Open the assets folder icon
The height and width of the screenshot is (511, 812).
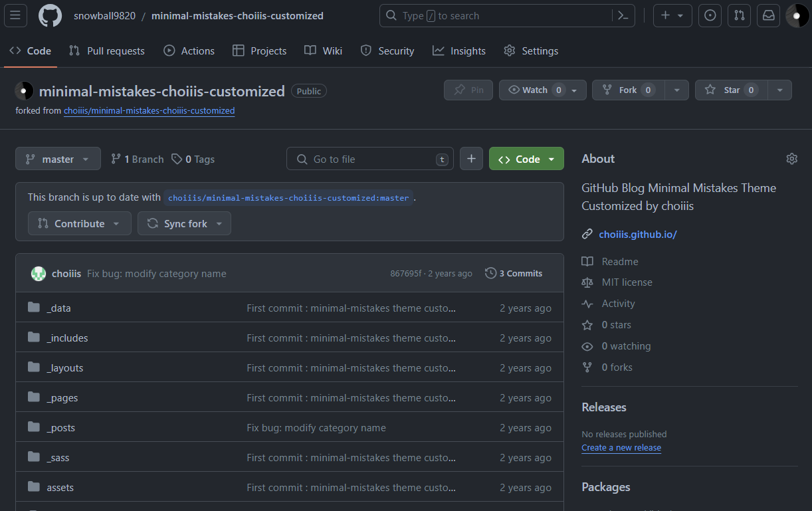pos(34,487)
